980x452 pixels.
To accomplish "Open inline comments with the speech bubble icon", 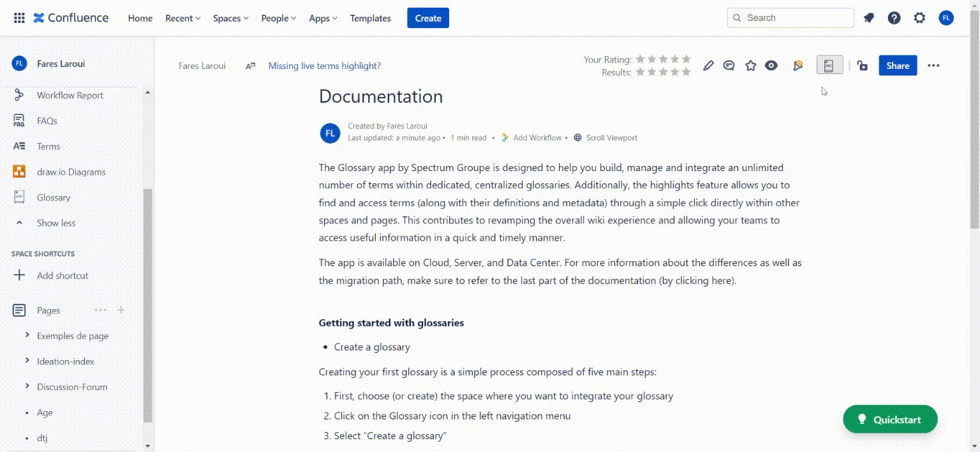I will pyautogui.click(x=729, y=65).
